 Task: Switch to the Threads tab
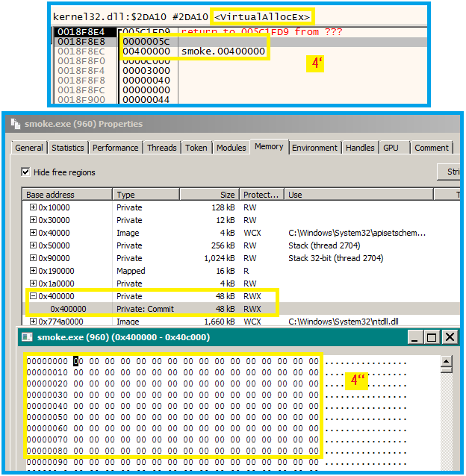pos(161,148)
